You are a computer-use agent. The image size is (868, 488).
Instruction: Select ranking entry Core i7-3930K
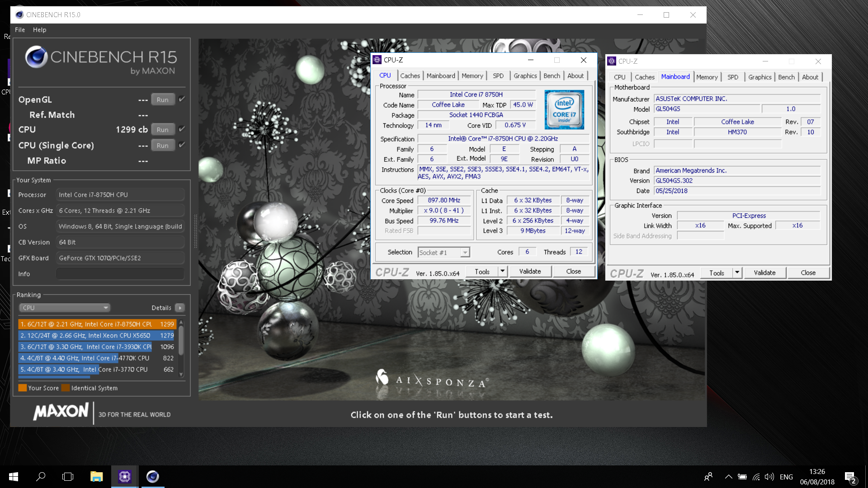[97, 347]
